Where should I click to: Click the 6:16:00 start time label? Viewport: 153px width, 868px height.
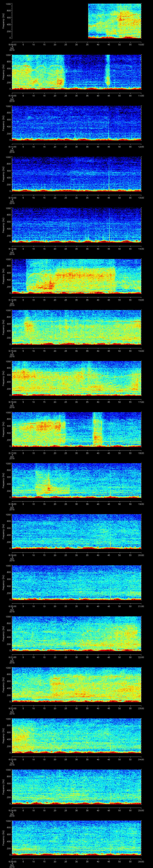pos(12,402)
